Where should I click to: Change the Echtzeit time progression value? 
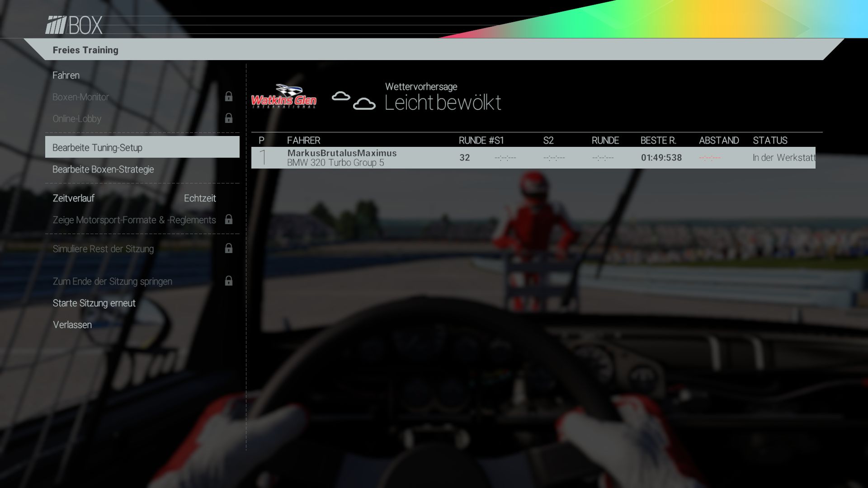[200, 198]
